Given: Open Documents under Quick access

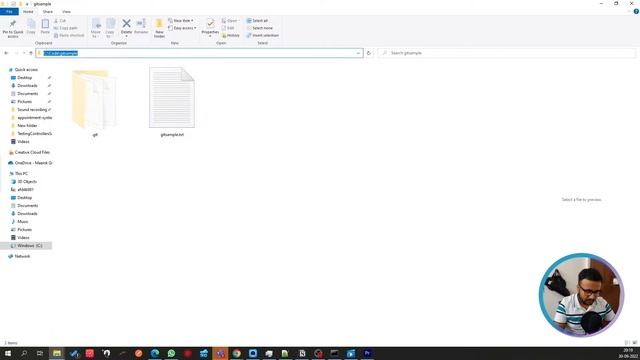Looking at the screenshot, I should 27,94.
